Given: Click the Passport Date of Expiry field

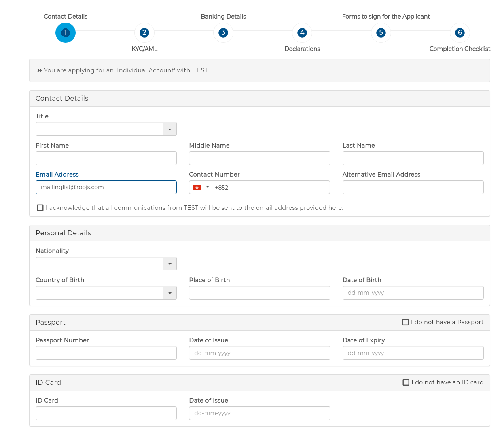Looking at the screenshot, I should pos(413,353).
